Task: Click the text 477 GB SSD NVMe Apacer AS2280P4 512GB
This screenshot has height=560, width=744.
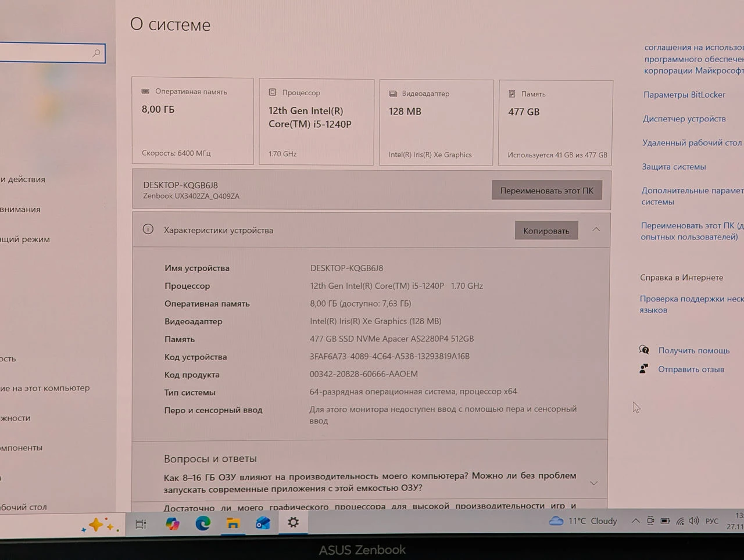Action: coord(392,339)
